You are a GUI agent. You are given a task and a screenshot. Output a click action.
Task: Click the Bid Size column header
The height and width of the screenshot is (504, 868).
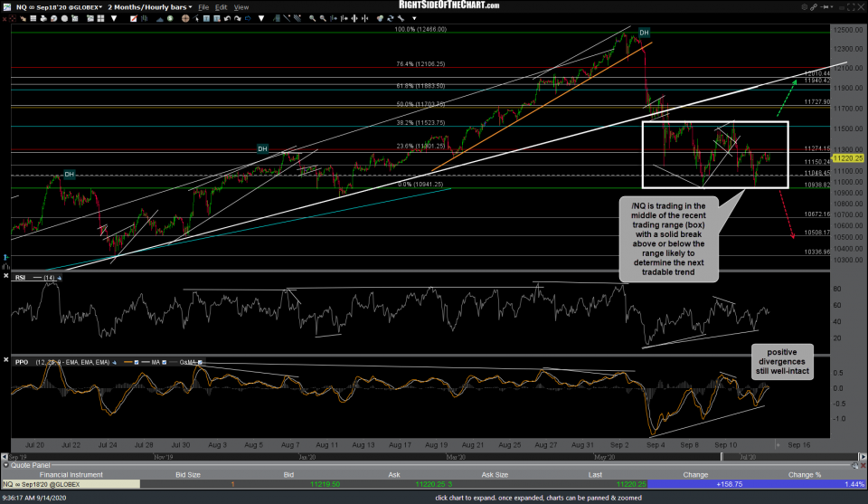pyautogui.click(x=188, y=475)
